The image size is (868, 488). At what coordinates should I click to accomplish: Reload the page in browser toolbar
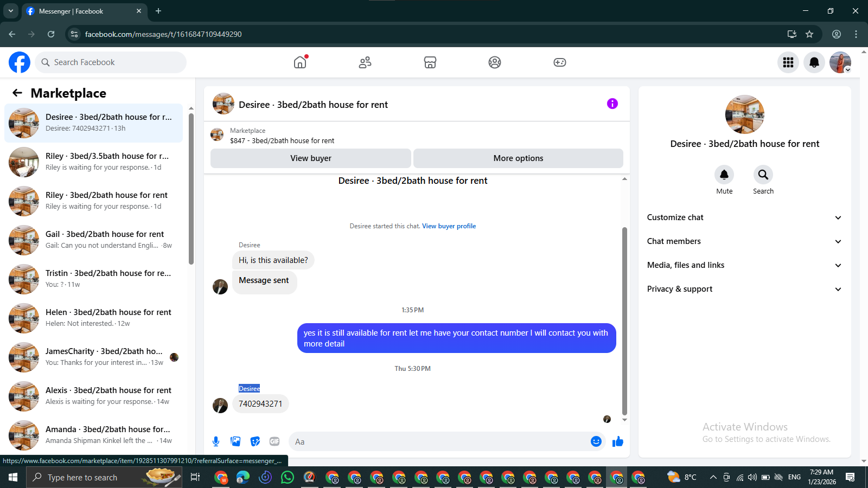coord(51,34)
